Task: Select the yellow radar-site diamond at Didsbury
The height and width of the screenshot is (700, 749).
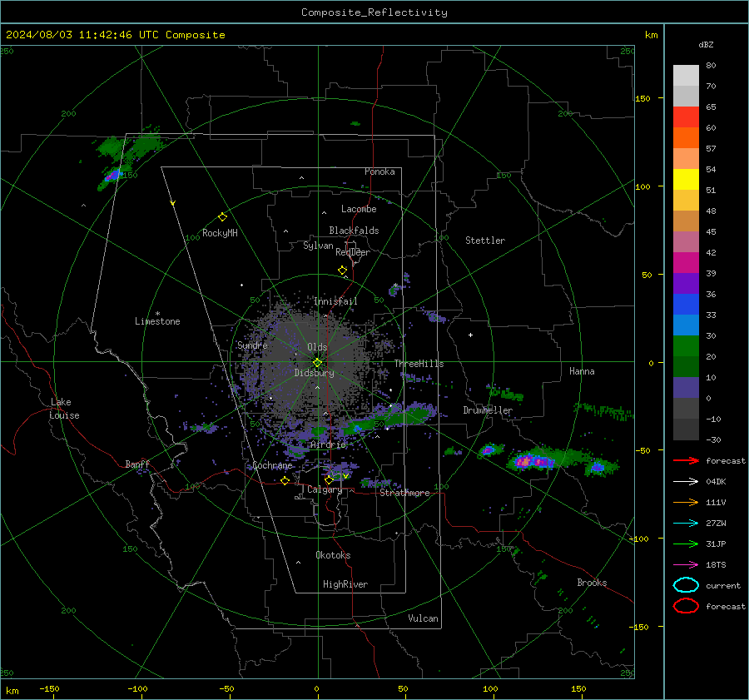Action: click(317, 363)
